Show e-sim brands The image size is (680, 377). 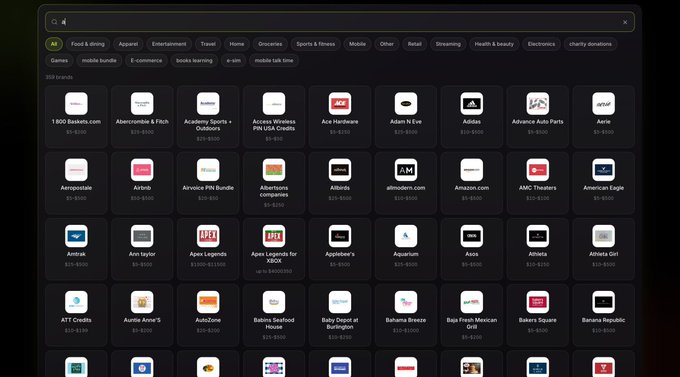(x=233, y=60)
